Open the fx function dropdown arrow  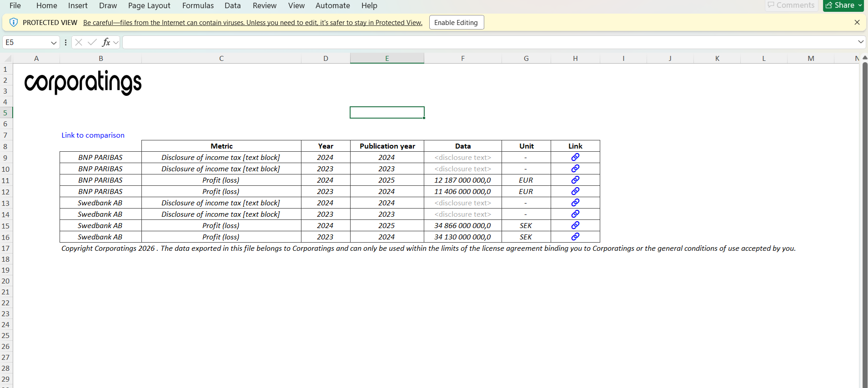point(116,43)
